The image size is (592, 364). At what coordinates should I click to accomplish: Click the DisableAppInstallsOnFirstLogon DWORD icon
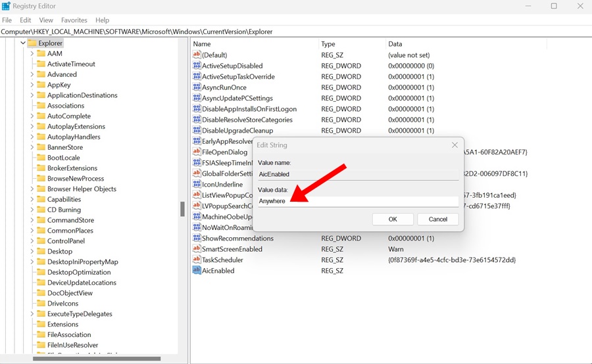[x=197, y=109]
